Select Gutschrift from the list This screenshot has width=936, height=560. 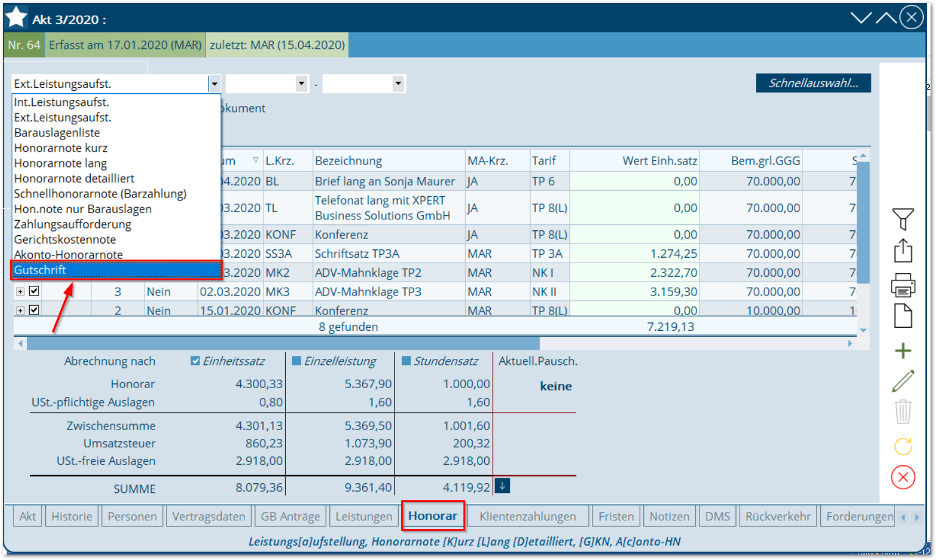click(x=116, y=270)
